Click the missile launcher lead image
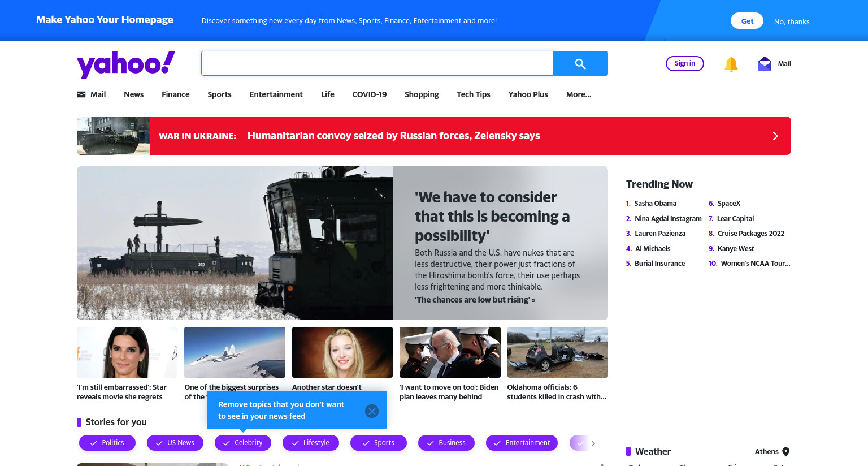The width and height of the screenshot is (868, 466). pos(235,243)
